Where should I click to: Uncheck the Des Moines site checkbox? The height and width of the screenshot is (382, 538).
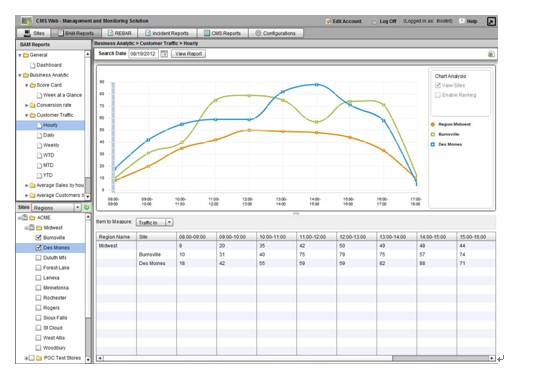[38, 247]
